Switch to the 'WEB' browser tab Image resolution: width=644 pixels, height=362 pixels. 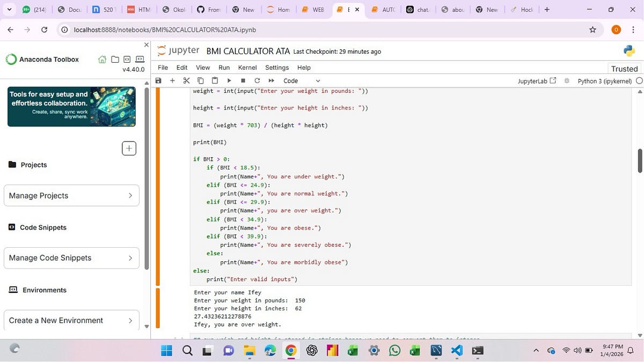pyautogui.click(x=312, y=10)
